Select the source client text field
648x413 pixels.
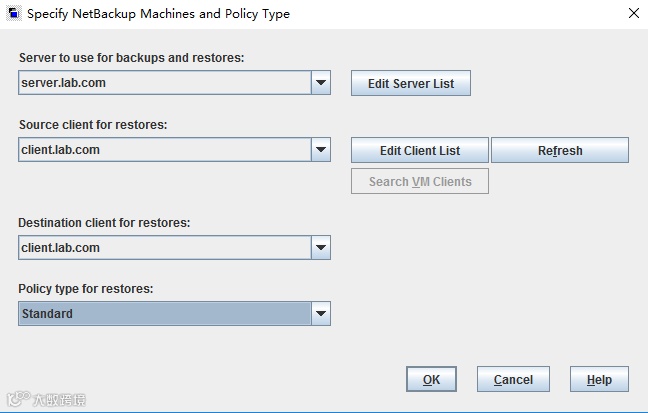[x=164, y=150]
